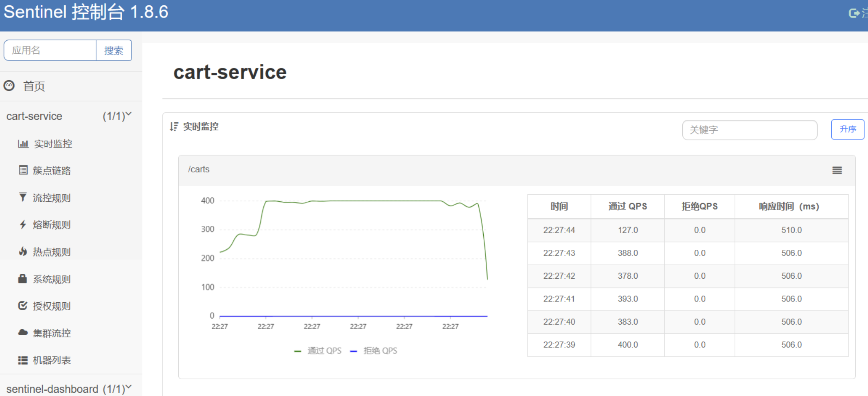This screenshot has height=396, width=868.
Task: Click the 22:27:41 time cell
Action: pos(559,299)
